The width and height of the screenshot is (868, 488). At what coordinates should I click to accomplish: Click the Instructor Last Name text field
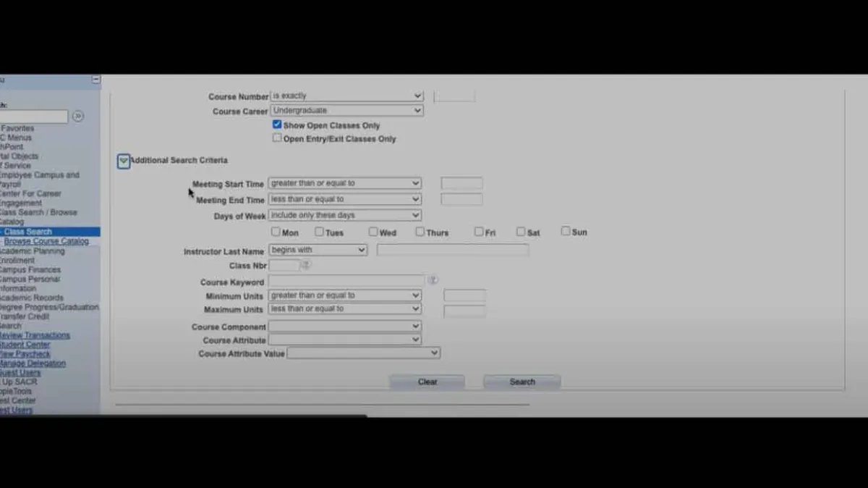pyautogui.click(x=453, y=250)
